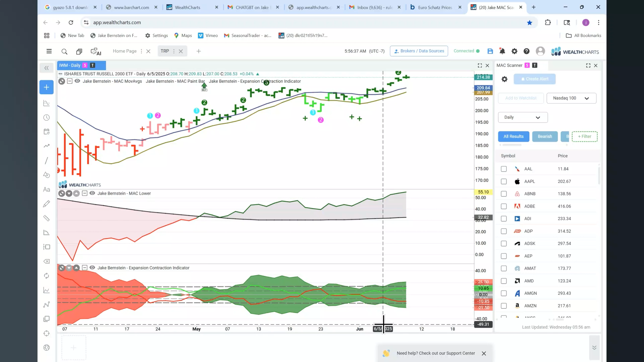Switch to the www.barchart.com browser tab
The width and height of the screenshot is (644, 362).
131,7
